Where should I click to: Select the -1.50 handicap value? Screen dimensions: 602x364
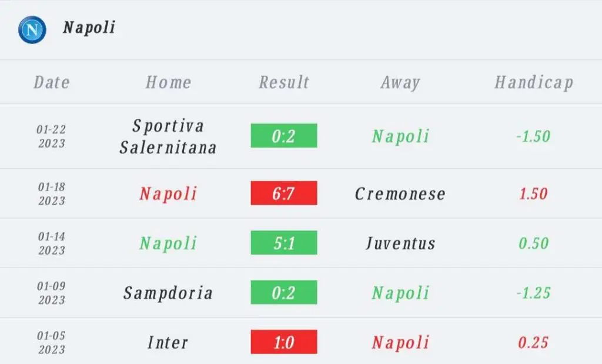click(534, 136)
